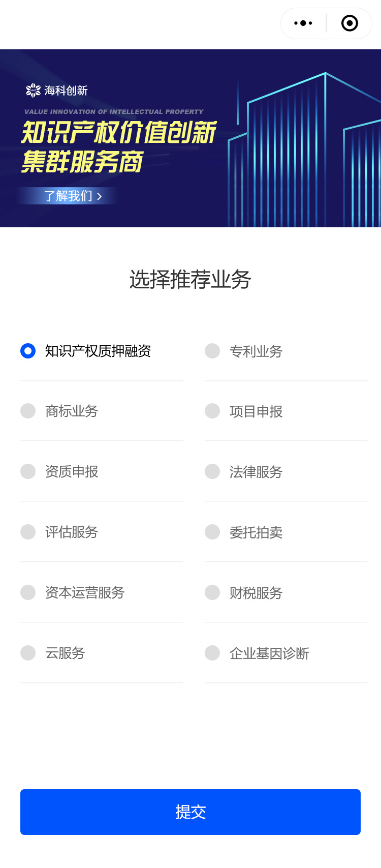381x868 pixels.
Task: Click the 知识产权价值创新 banner headline
Action: point(119,133)
